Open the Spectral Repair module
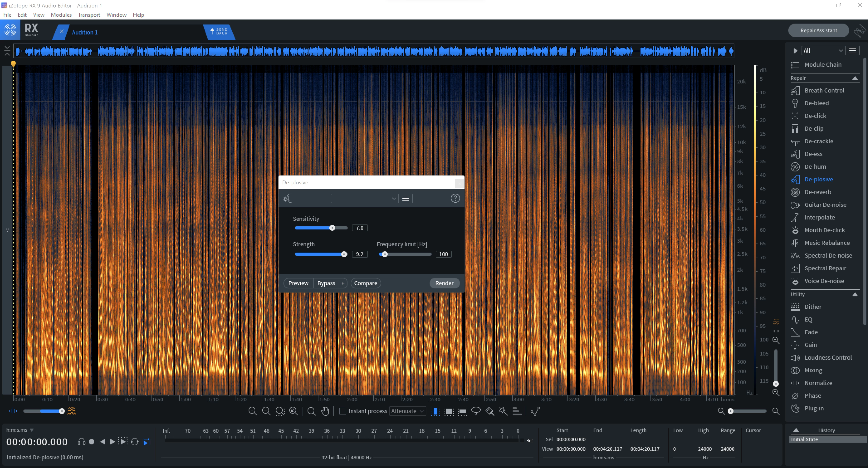 (825, 268)
